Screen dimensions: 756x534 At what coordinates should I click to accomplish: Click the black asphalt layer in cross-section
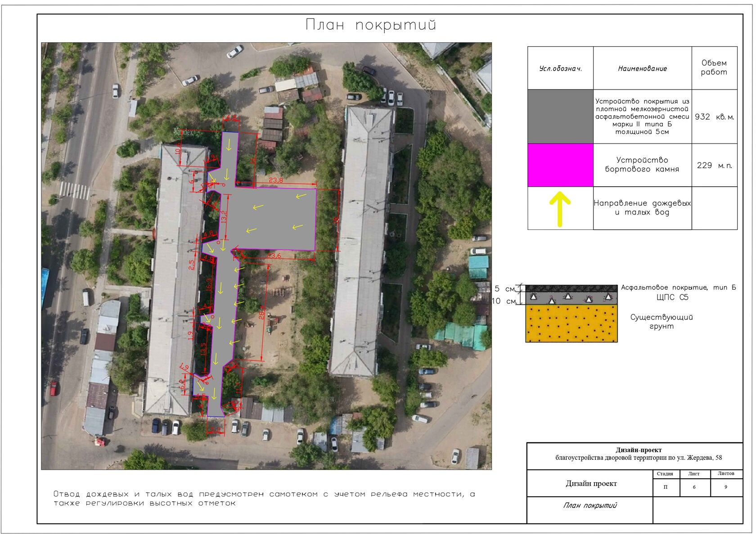coord(571,288)
